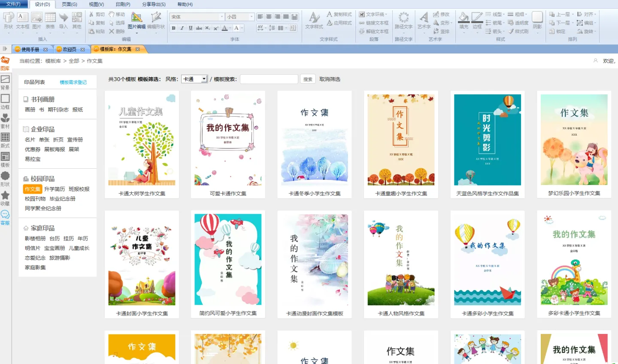Open the 页面(G) menu
Image resolution: width=618 pixels, height=364 pixels.
[x=69, y=4]
